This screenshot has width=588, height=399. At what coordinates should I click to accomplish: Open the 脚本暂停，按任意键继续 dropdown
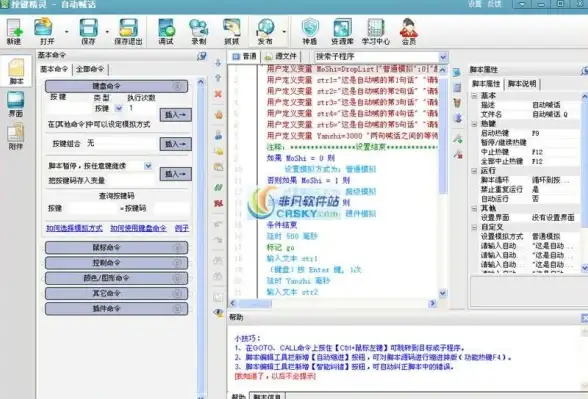coord(148,166)
